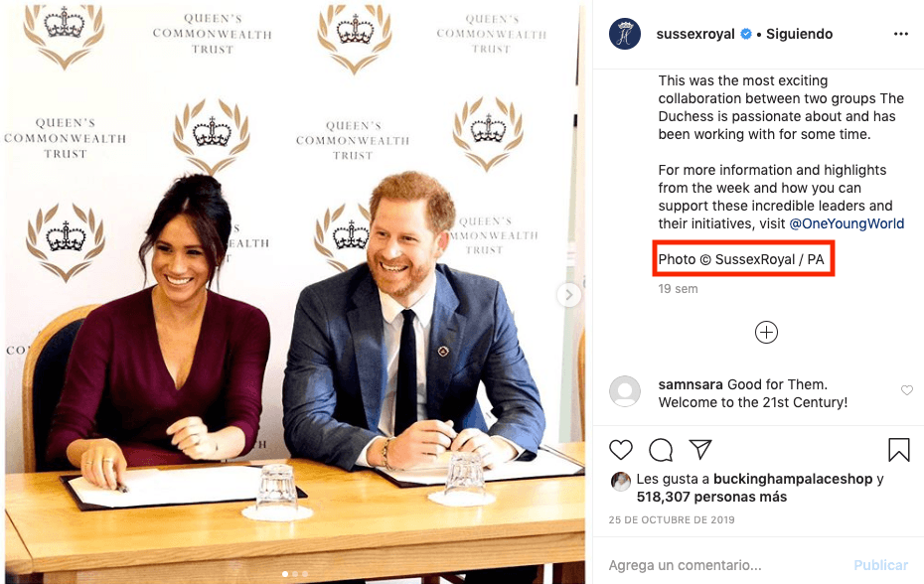
Task: Open samnsara commenter username
Action: pyautogui.click(x=691, y=384)
